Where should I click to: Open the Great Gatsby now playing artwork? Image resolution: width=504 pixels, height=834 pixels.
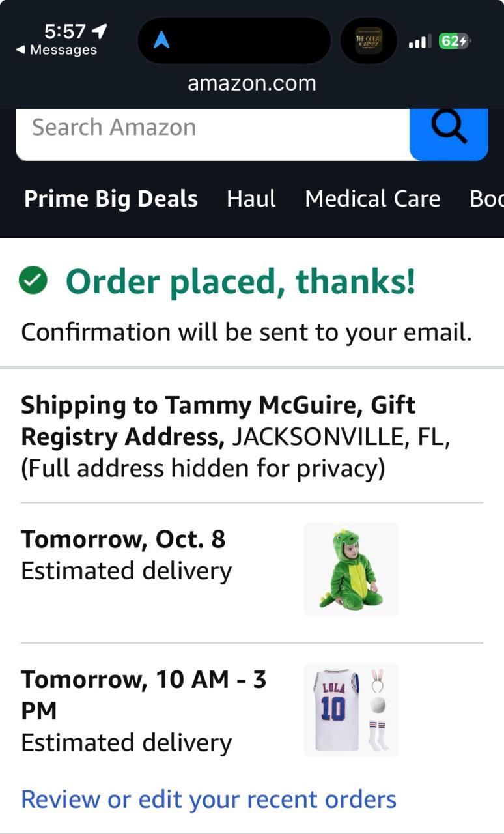[x=369, y=40]
